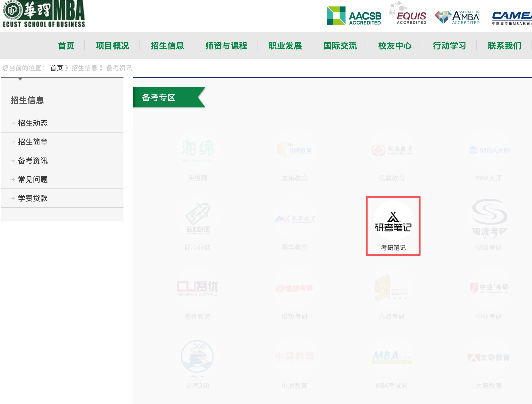Click the ECUST MBA logo

(x=44, y=14)
